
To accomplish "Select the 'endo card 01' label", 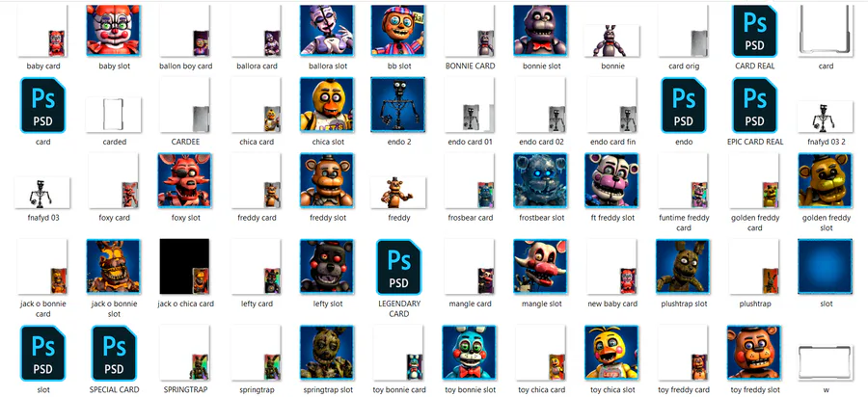I will pos(470,142).
